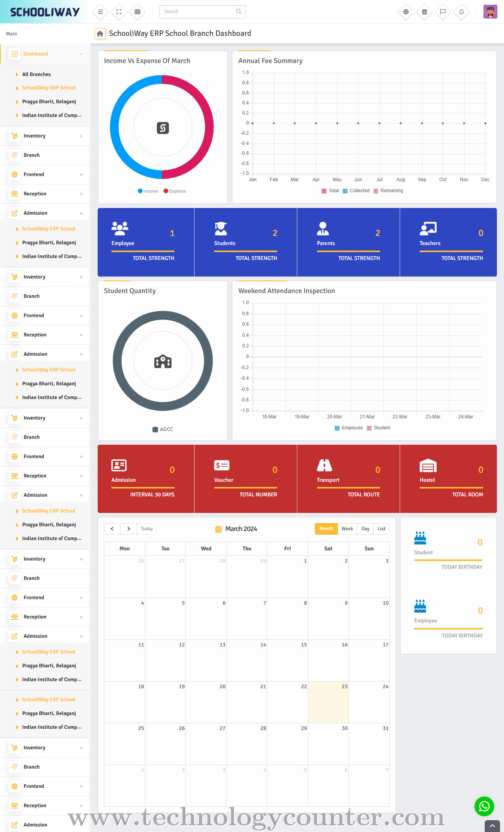Click the flag icon in top bar
Image resolution: width=504 pixels, height=832 pixels.
pos(443,12)
